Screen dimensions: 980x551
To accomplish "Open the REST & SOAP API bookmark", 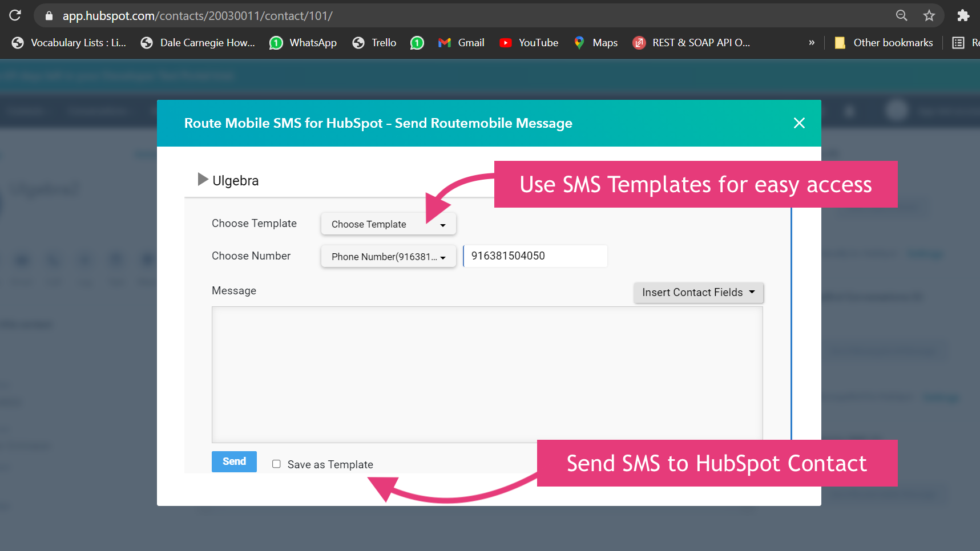I will [x=691, y=42].
